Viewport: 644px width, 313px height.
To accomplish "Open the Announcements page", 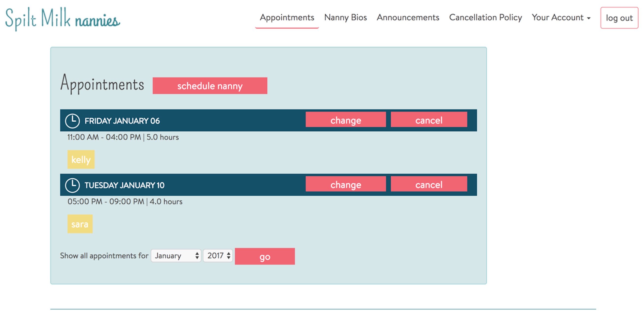I will tap(408, 17).
